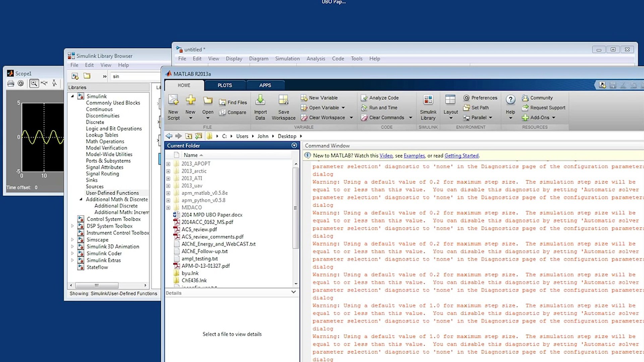
Task: Click the browse for folder icon
Action: coord(199,136)
